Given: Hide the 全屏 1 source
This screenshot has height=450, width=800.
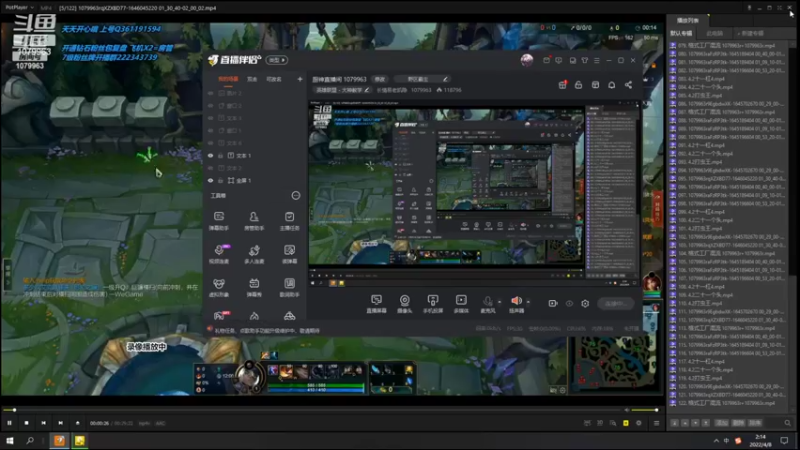Looking at the screenshot, I should (x=210, y=181).
